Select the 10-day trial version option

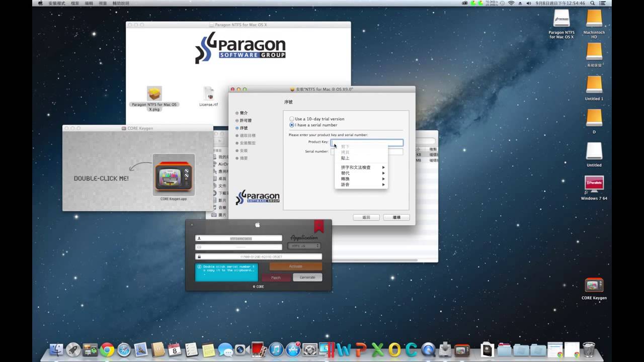[x=292, y=119]
